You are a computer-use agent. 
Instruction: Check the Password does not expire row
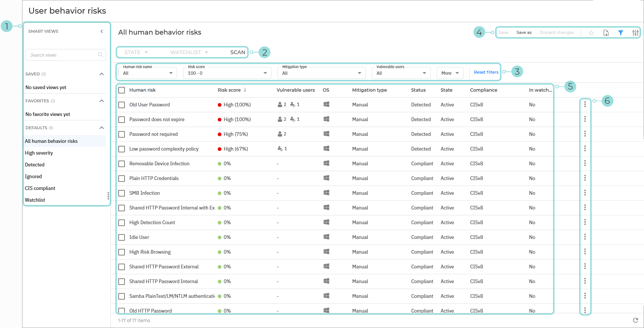click(122, 120)
